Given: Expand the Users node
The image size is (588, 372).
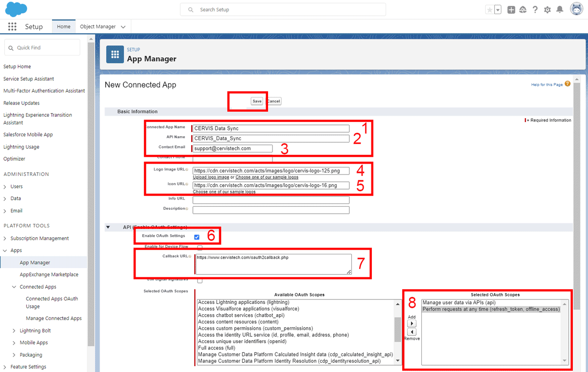Looking at the screenshot, I should 5,187.
